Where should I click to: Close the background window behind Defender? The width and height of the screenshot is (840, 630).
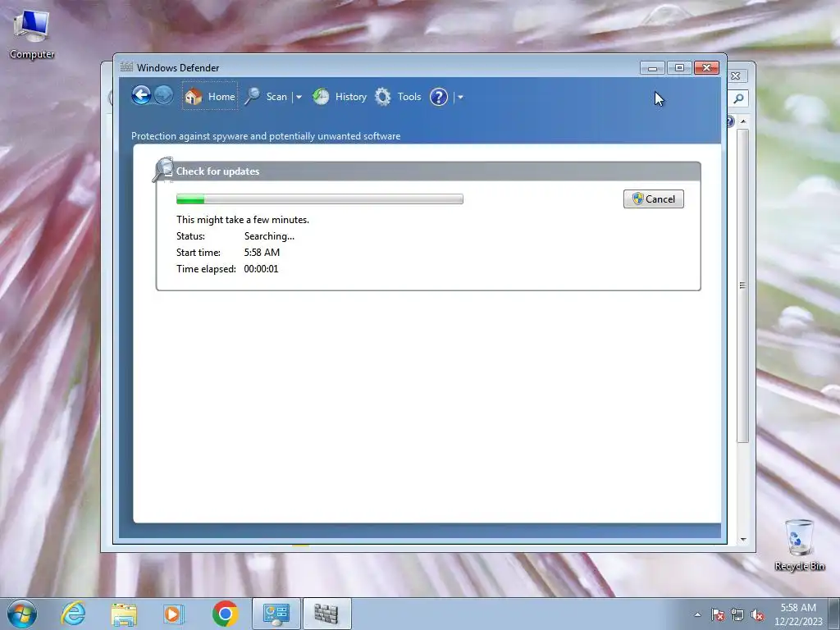pyautogui.click(x=736, y=76)
